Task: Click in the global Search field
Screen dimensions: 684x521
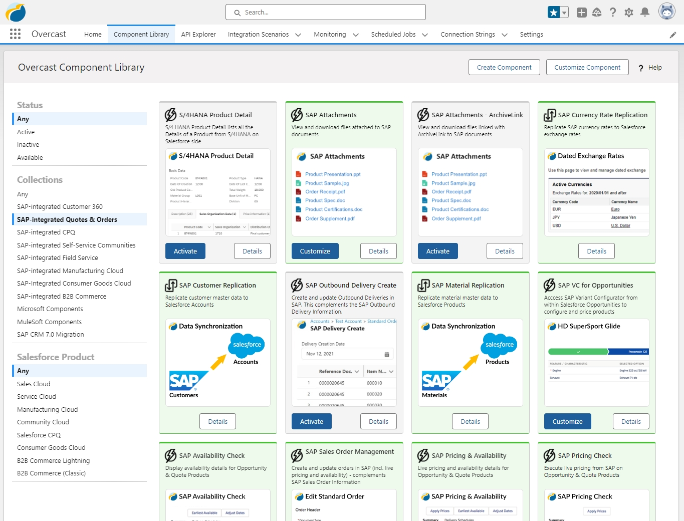Action: point(325,12)
